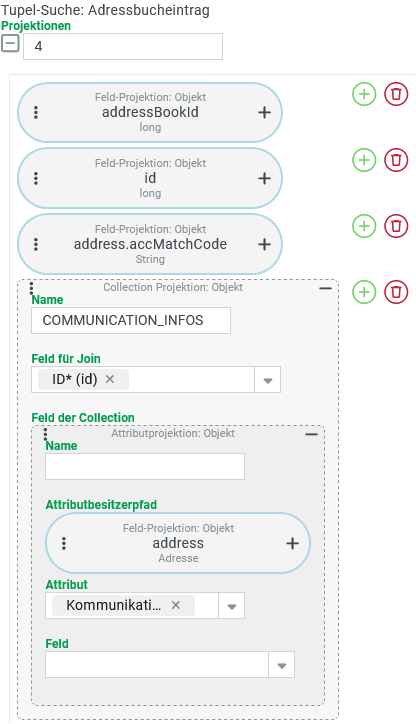Screen dimensions: 416x724
Task: Collapse the Attributprojektion panel
Action: click(x=312, y=434)
